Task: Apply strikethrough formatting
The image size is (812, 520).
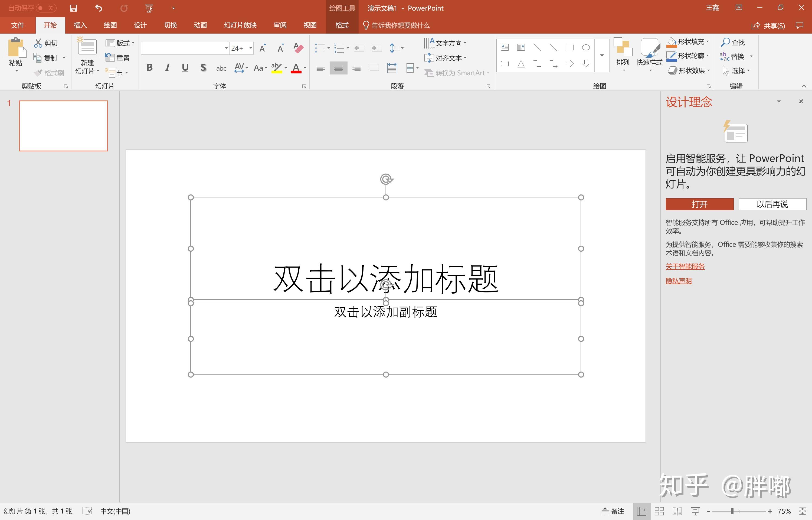Action: coord(221,68)
